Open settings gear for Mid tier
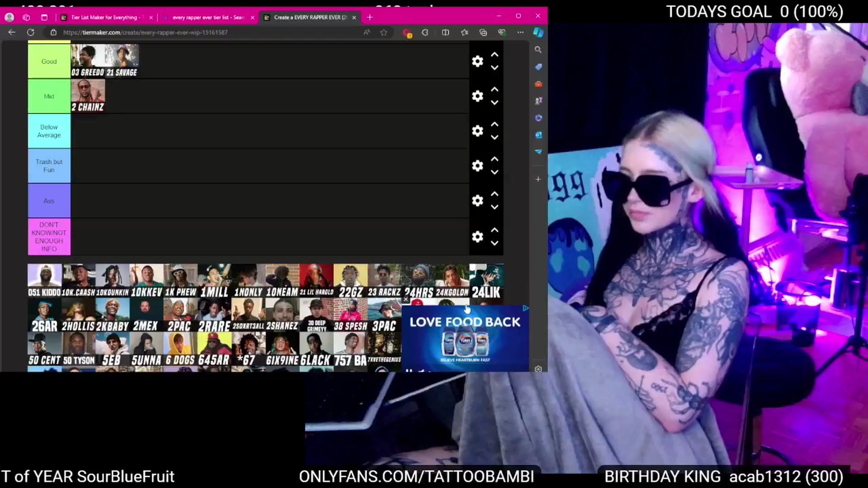 [x=477, y=96]
